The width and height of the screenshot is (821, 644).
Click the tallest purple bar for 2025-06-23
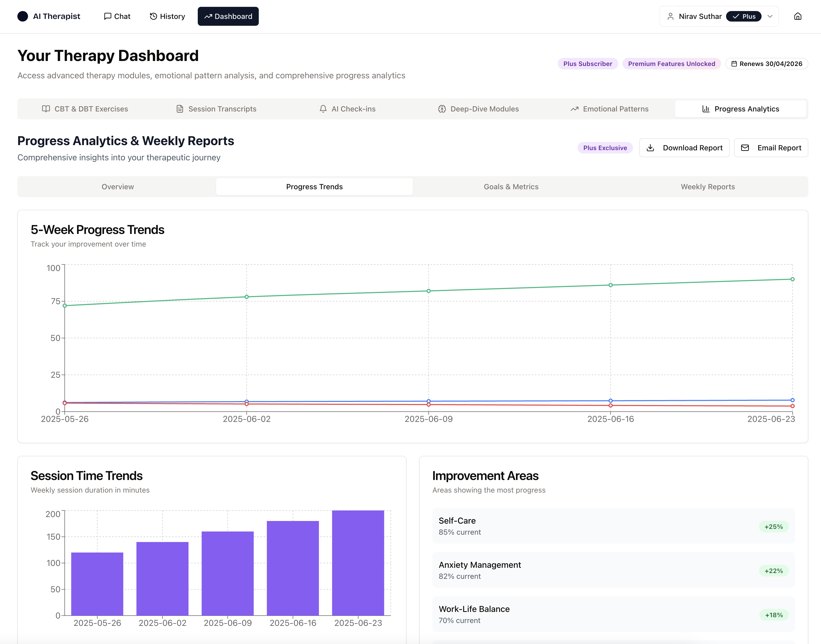358,563
